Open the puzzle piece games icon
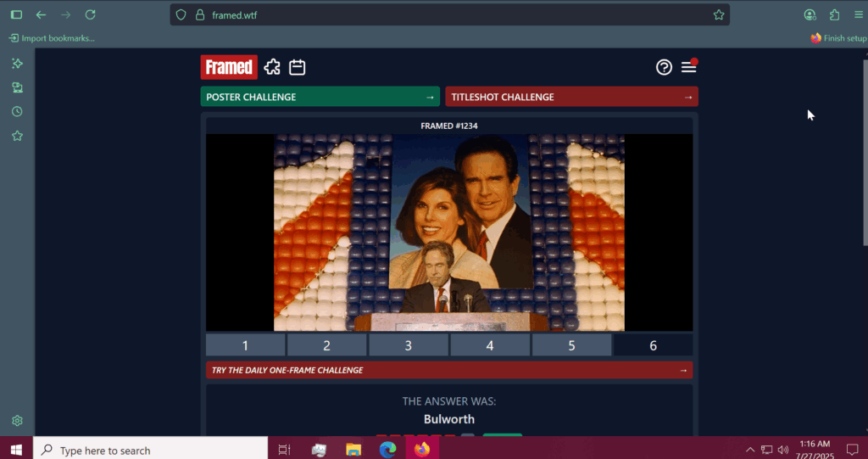 pyautogui.click(x=272, y=67)
